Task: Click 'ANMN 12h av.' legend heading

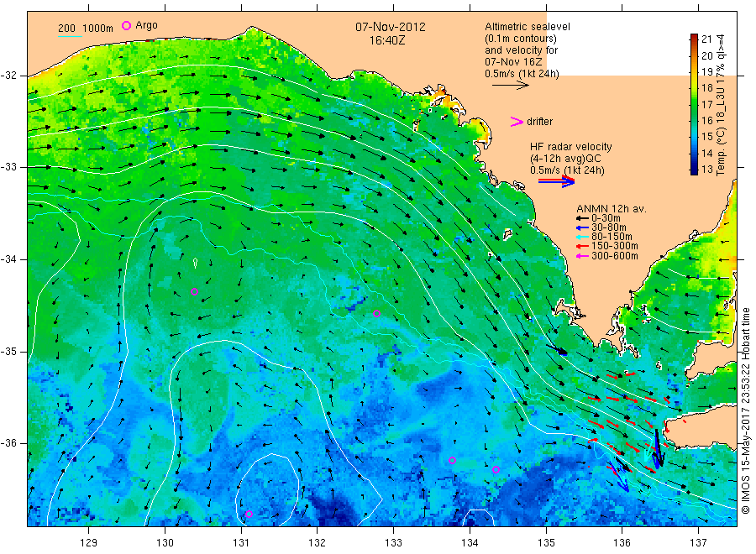Action: [x=612, y=209]
